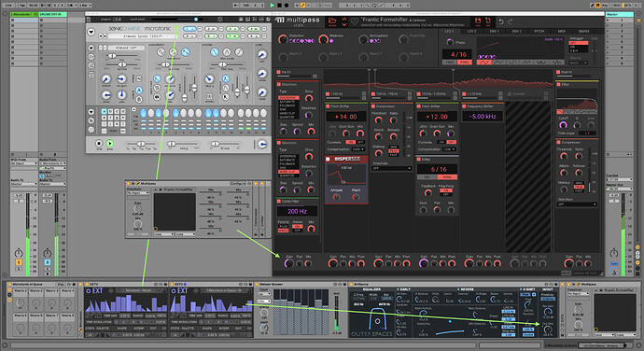
Task: Toggle the Pre FX section power button
Action: point(278,72)
